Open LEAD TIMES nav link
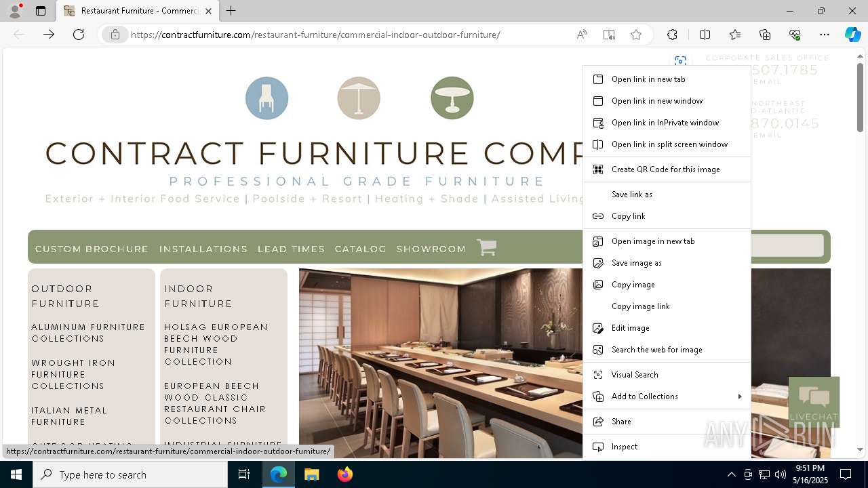The width and height of the screenshot is (868, 488). tap(291, 249)
